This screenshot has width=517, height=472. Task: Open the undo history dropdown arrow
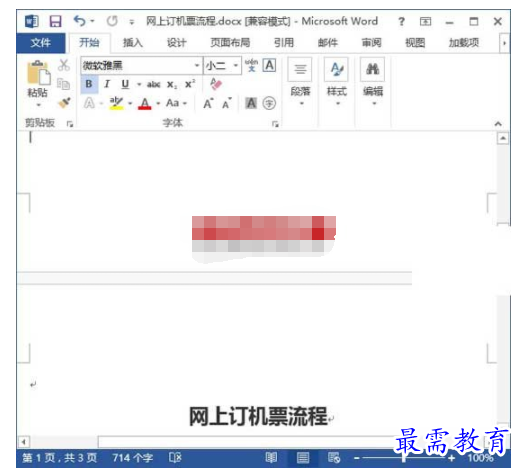92,21
